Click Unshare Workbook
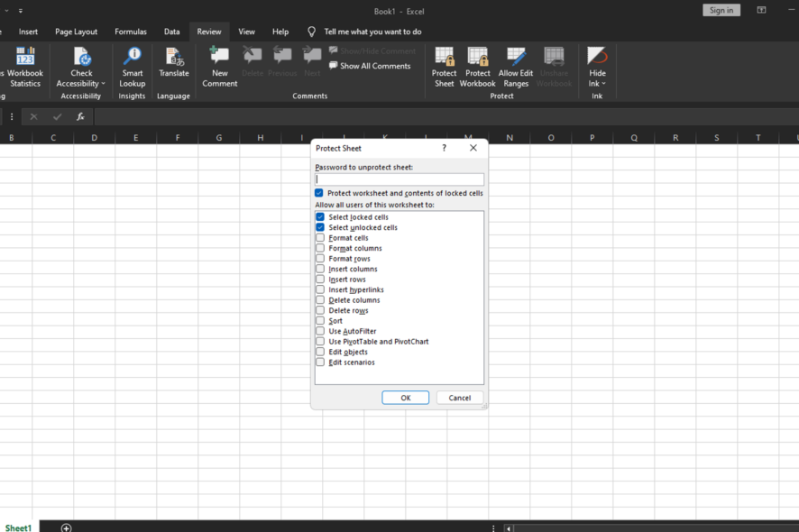The image size is (799, 532). (554, 68)
